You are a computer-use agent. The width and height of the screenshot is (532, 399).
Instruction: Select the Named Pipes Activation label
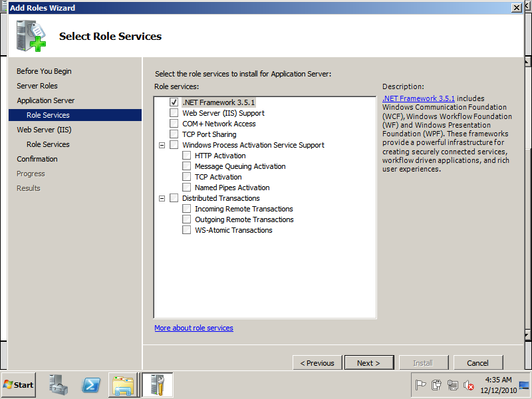[232, 188]
